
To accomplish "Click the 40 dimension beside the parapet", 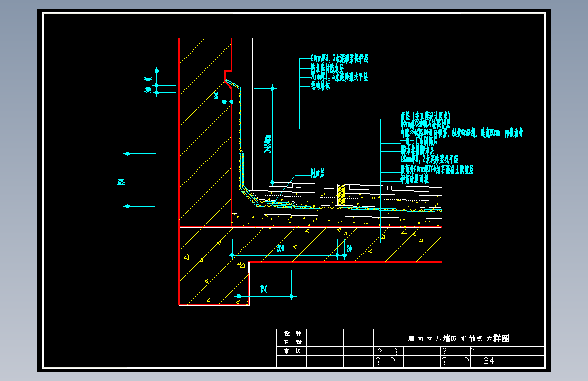I will pyautogui.click(x=148, y=79).
